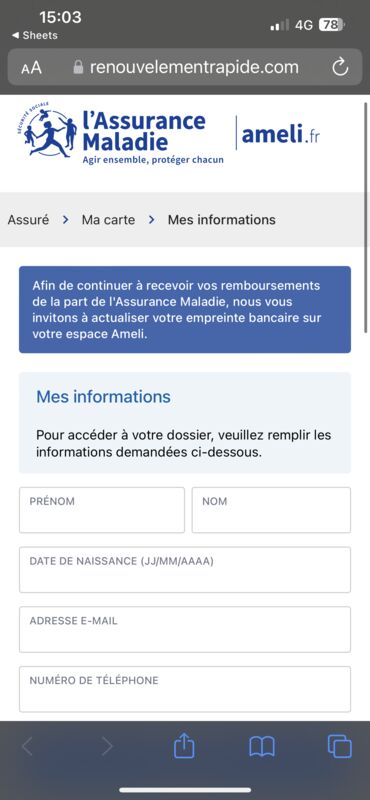Select the Mes informations breadcrumb item

[x=221, y=220]
